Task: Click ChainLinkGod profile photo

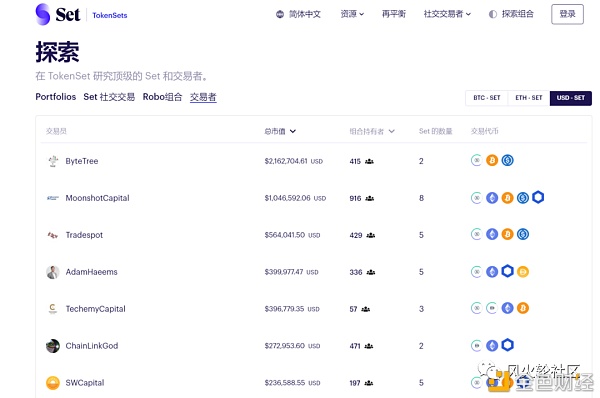Action: pyautogui.click(x=53, y=346)
